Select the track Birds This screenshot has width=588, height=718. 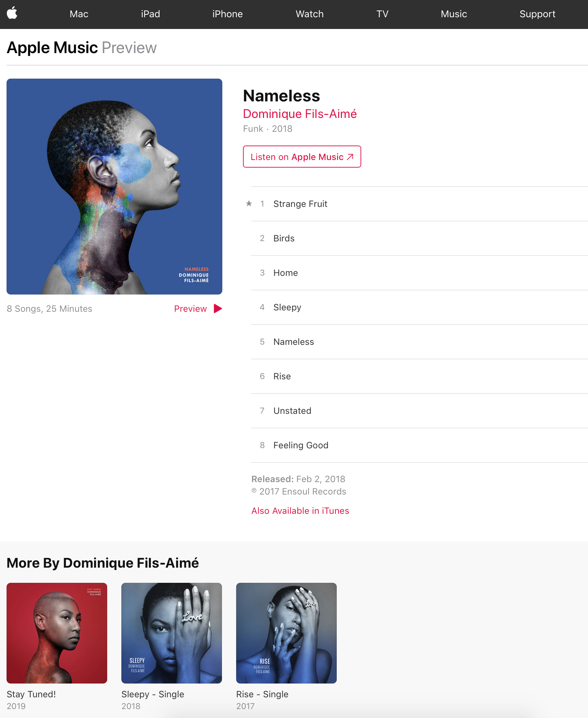[x=419, y=238]
